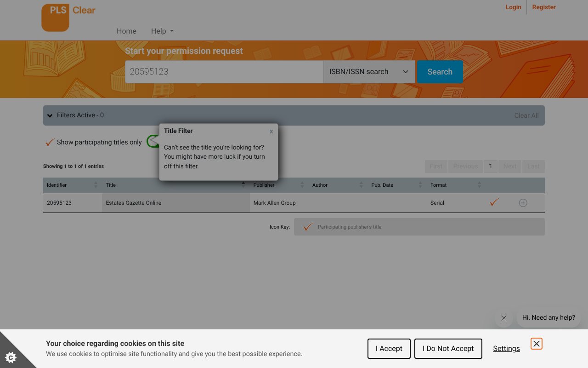Open the Help dropdown menu
Screen dimensions: 588x368
pyautogui.click(x=162, y=31)
